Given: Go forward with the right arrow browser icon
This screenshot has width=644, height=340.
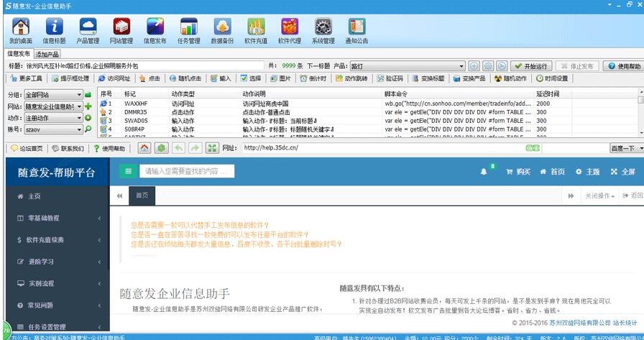Looking at the screenshot, I should click(195, 148).
